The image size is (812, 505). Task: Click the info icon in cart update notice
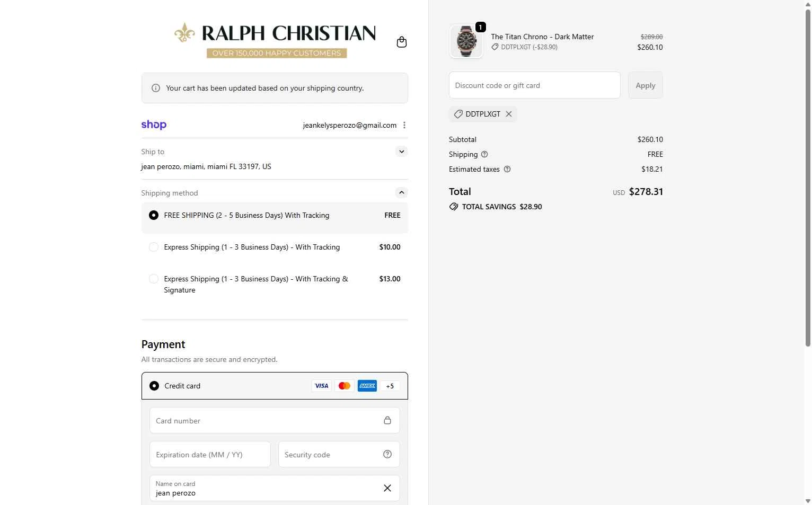click(x=156, y=88)
